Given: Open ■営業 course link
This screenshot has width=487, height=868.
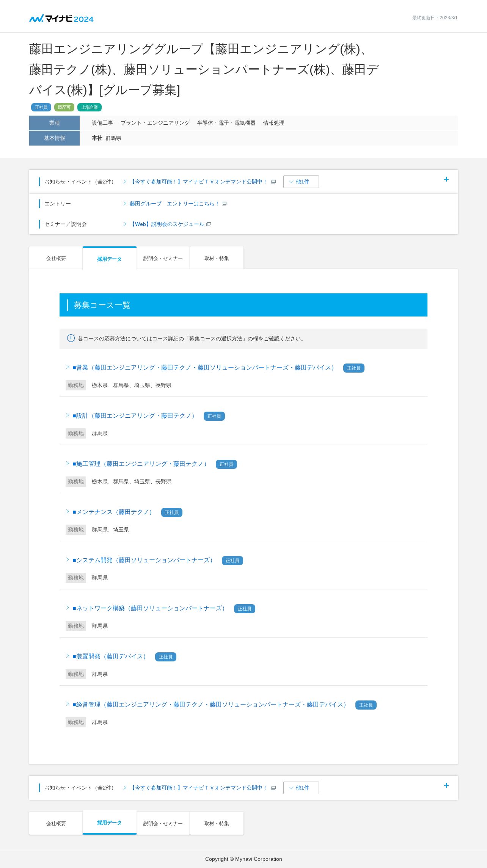Looking at the screenshot, I should pyautogui.click(x=204, y=368).
